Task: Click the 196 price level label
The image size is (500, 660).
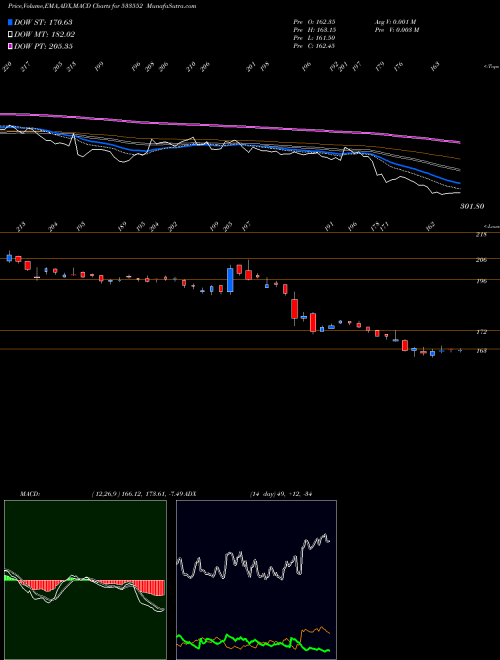Action: 481,281
